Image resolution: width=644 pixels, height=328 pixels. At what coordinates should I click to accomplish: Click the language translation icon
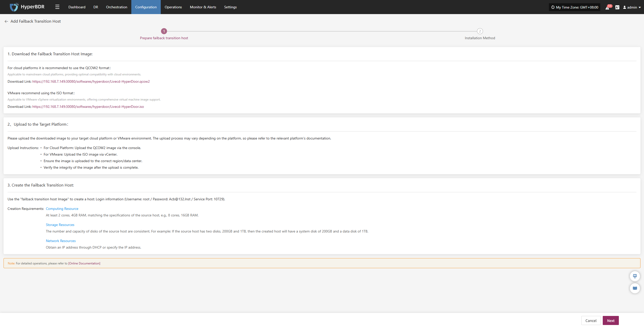(617, 7)
